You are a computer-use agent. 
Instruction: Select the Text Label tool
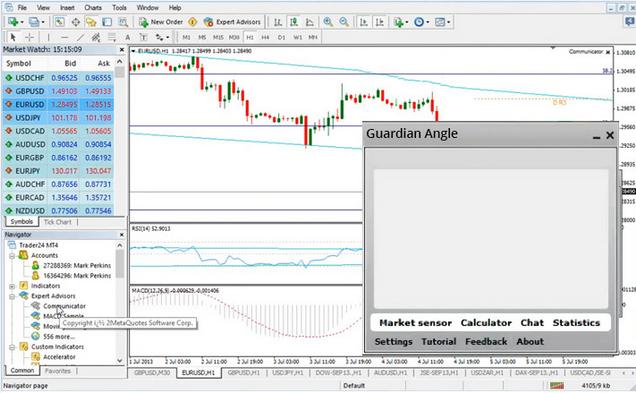[x=143, y=37]
